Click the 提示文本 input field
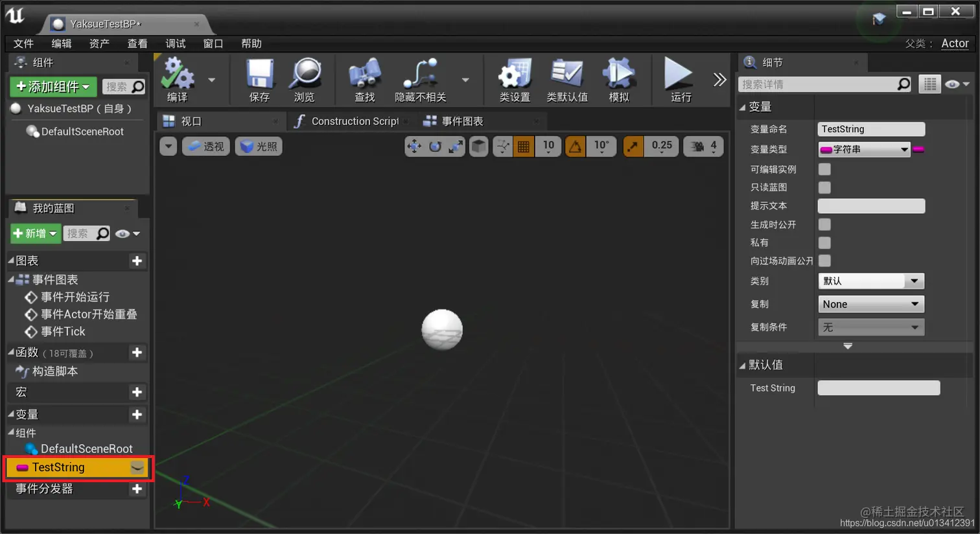Viewport: 980px width, 534px height. click(x=871, y=206)
